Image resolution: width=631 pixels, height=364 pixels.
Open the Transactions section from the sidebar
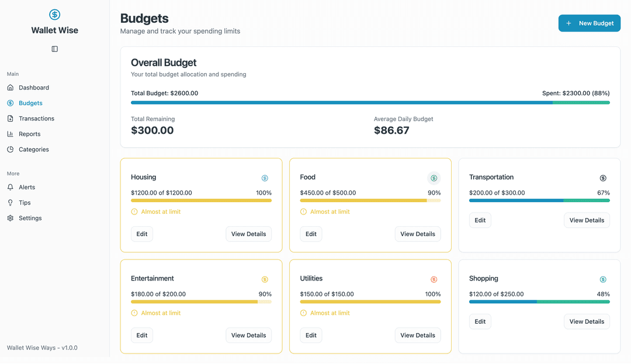pos(37,118)
